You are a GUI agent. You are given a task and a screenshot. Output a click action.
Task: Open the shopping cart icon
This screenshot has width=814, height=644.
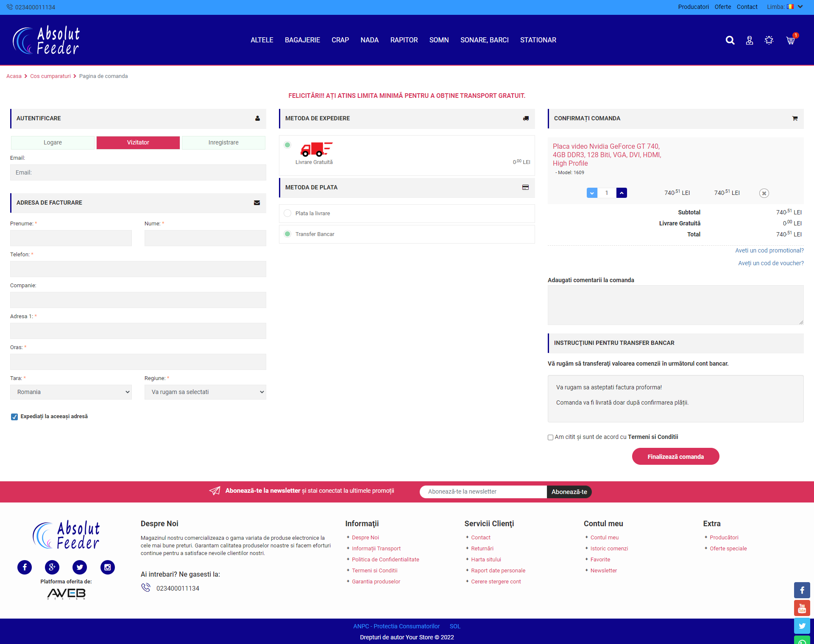pyautogui.click(x=790, y=40)
